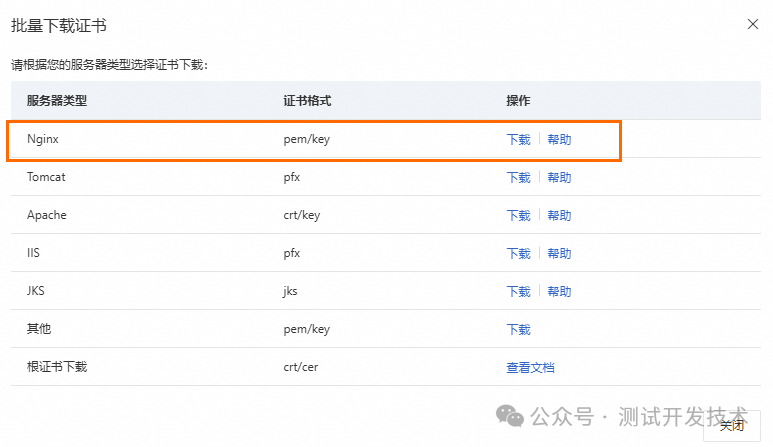The width and height of the screenshot is (773, 447).
Task: Click 查看文档 for root certificate
Action: coord(530,368)
